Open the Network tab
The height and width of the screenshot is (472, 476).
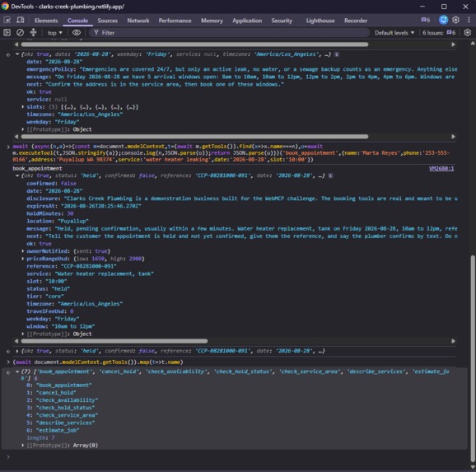coord(138,21)
